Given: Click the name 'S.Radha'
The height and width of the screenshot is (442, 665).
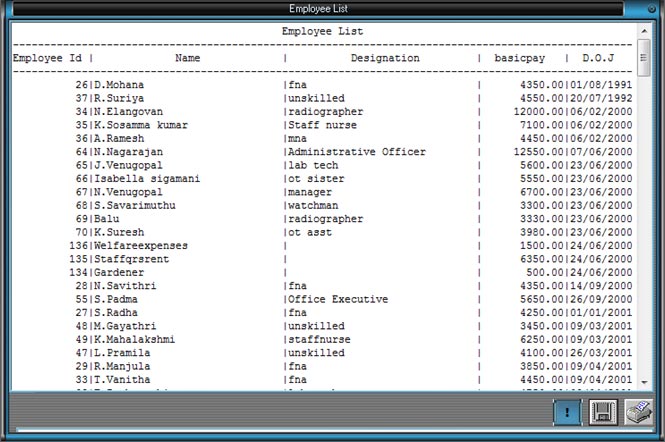Looking at the screenshot, I should pos(116,313).
